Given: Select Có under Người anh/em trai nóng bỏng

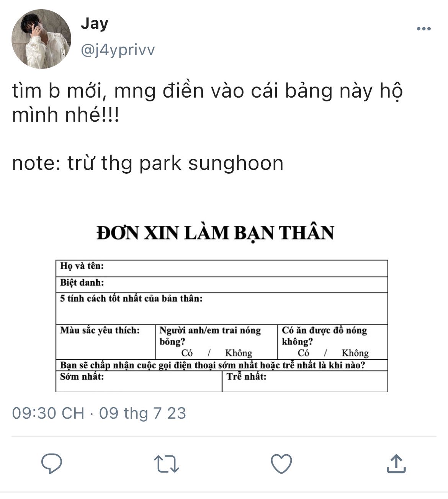Looking at the screenshot, I should pyautogui.click(x=187, y=353).
